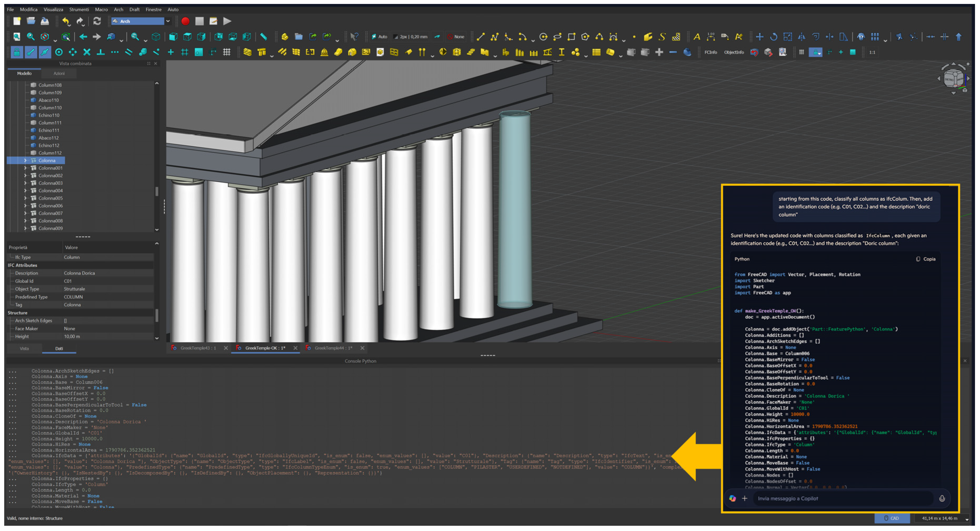The height and width of the screenshot is (531, 980).
Task: Click the measure distance ruler icon
Action: point(263,37)
